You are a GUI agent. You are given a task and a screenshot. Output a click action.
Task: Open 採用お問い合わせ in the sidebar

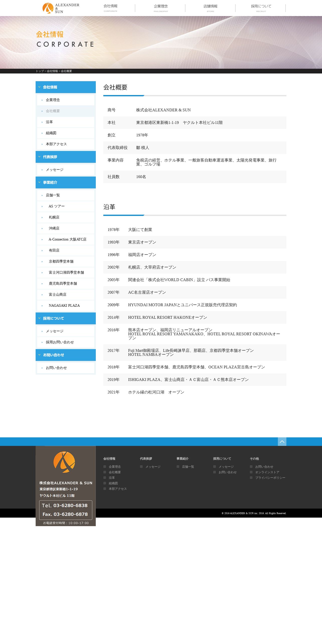[x=66, y=342]
